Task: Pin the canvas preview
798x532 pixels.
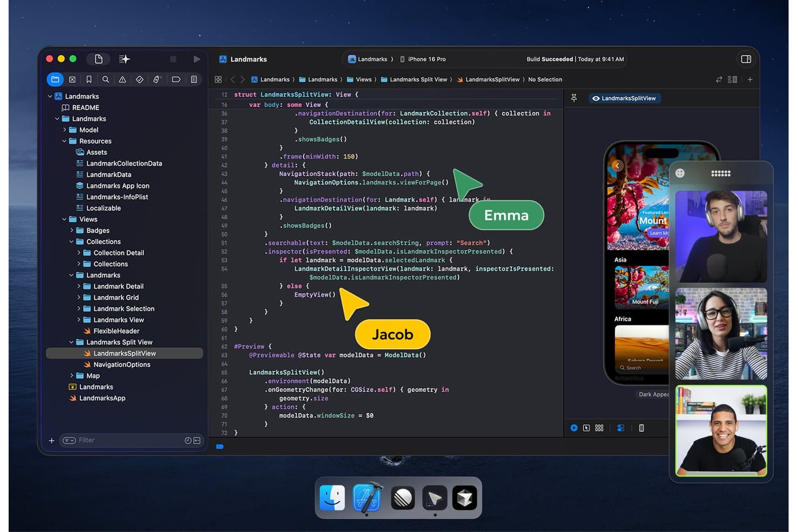Action: pos(574,98)
